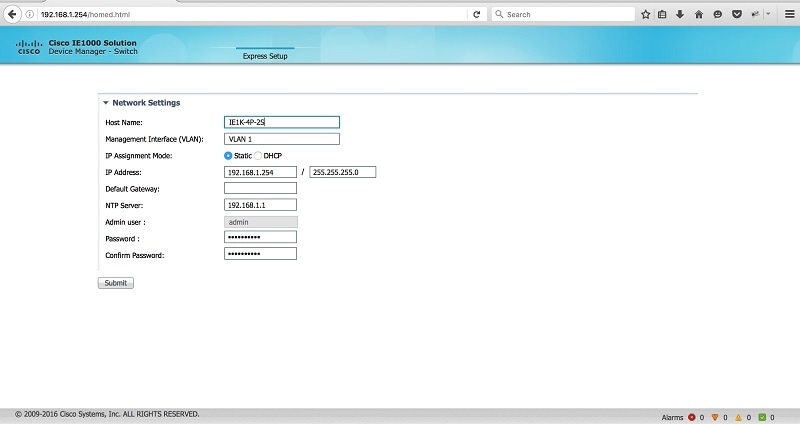
Task: Click the Default Gateway label
Action: pos(132,189)
